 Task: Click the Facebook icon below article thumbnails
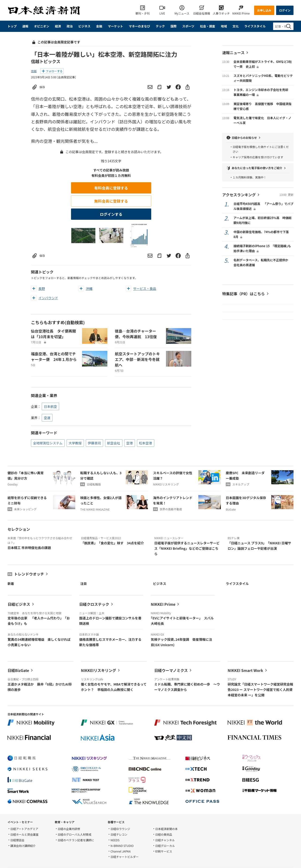178,256
